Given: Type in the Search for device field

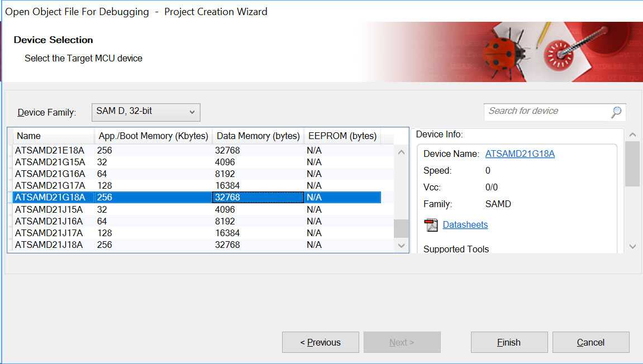Looking at the screenshot, I should (546, 111).
